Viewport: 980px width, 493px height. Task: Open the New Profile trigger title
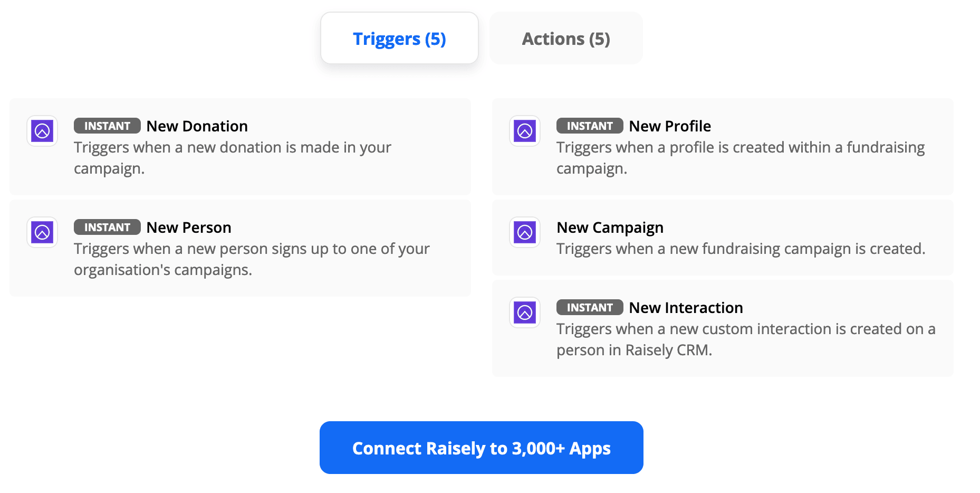[x=670, y=126]
